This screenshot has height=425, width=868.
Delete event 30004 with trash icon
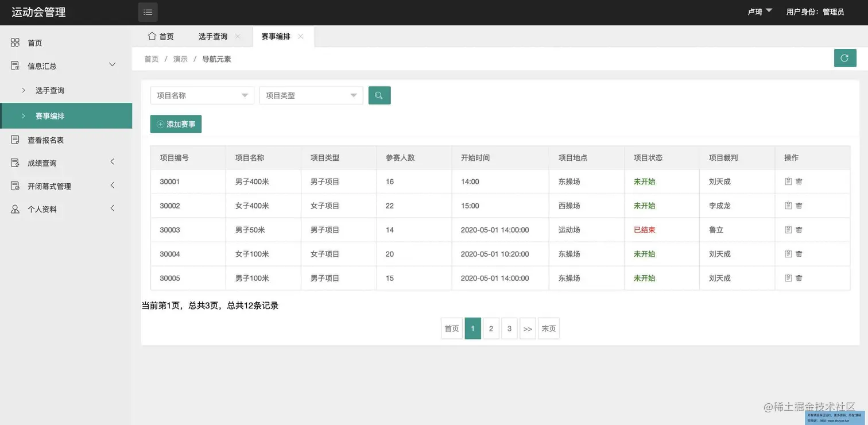pos(799,254)
